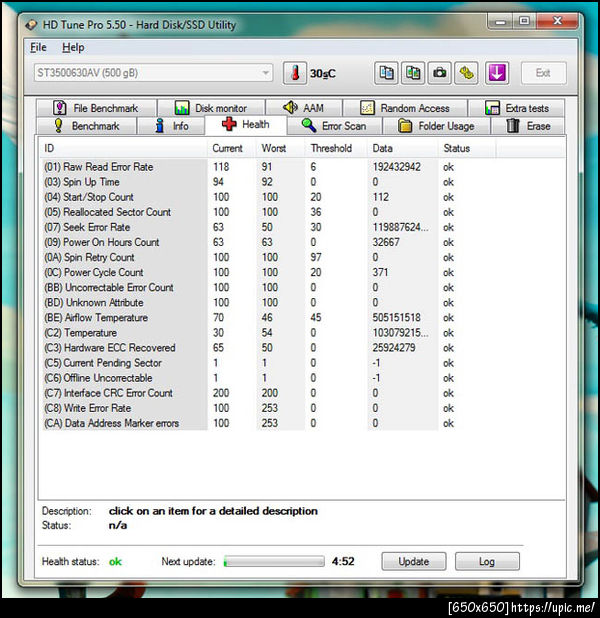This screenshot has height=618, width=600.
Task: Open the options tools icon
Action: 466,73
